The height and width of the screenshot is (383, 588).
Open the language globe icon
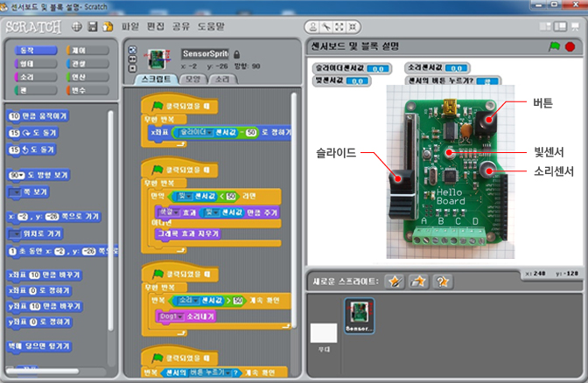coord(77,26)
